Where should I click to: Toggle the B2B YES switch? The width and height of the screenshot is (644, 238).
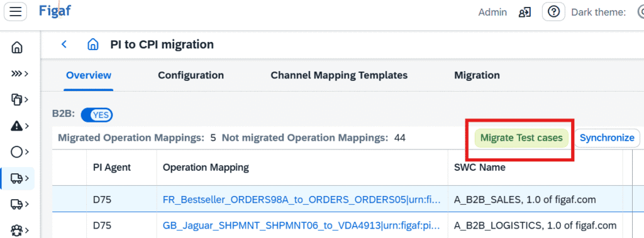[x=97, y=115]
